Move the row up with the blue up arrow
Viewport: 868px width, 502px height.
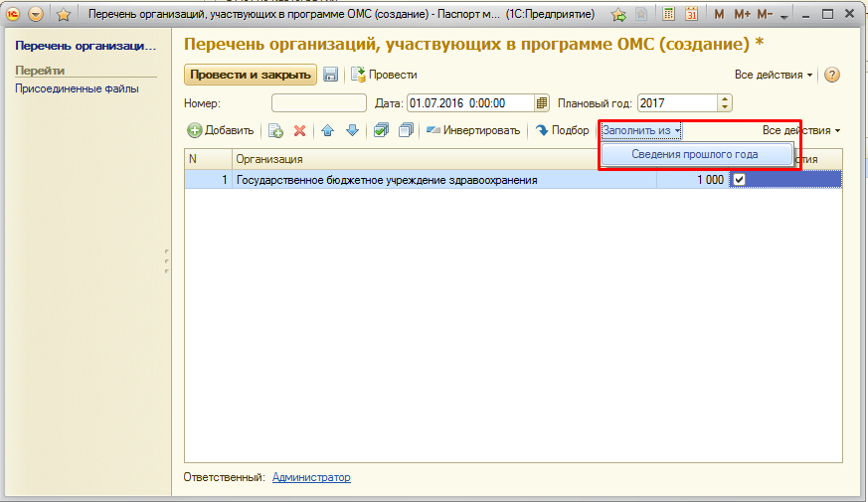[x=328, y=130]
